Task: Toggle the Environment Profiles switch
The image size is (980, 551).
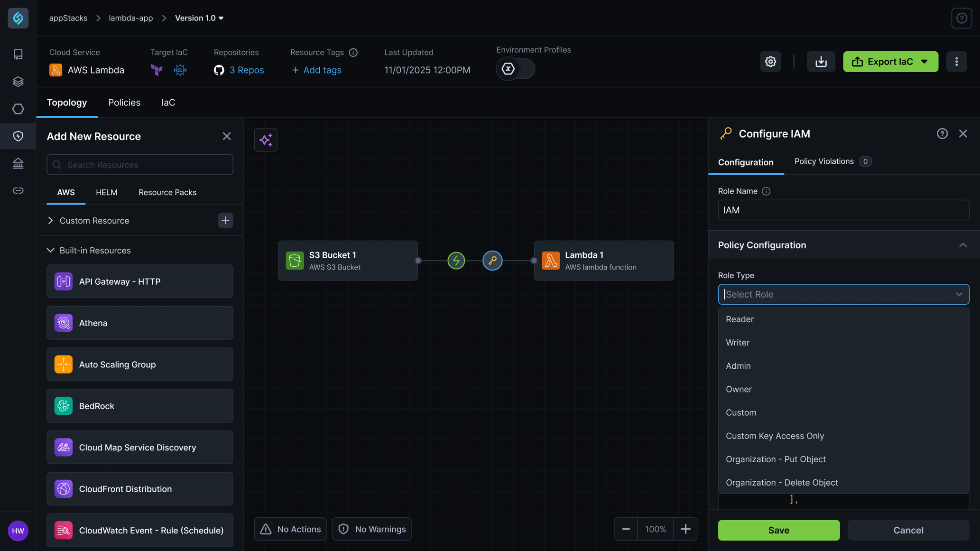Action: [x=516, y=69]
